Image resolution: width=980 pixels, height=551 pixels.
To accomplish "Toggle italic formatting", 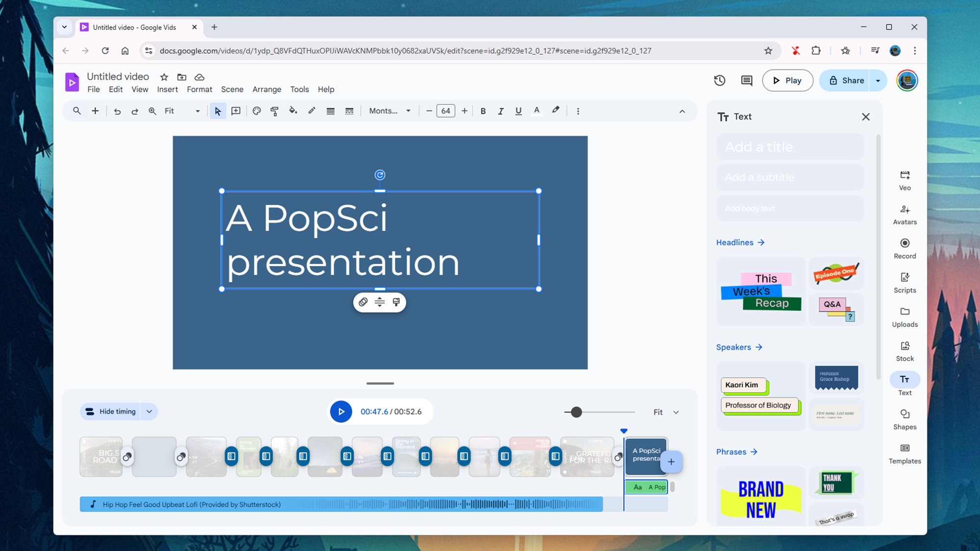I will click(501, 111).
